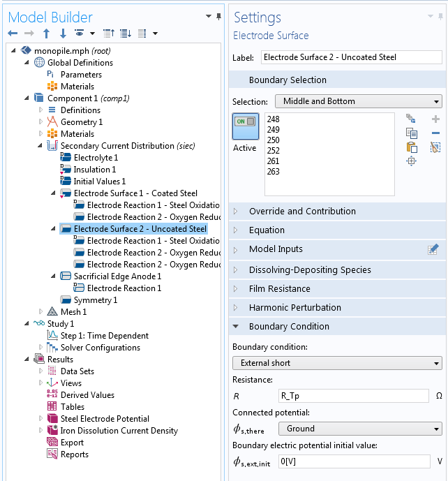Select Sacrificial Edge Anode 1 node
Screen dimensions: 448x481
pos(117,276)
